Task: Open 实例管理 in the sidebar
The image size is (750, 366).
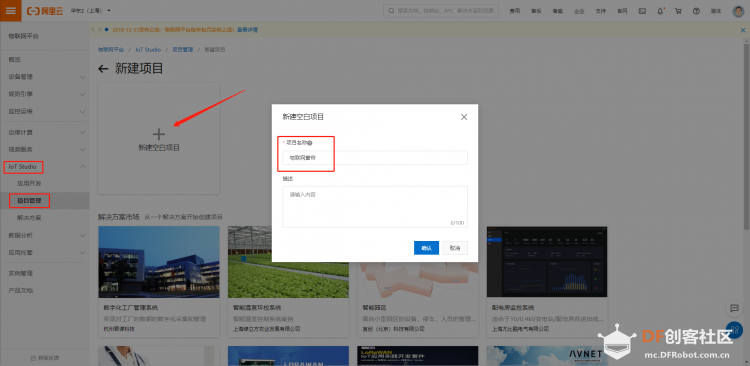Action: tap(21, 273)
